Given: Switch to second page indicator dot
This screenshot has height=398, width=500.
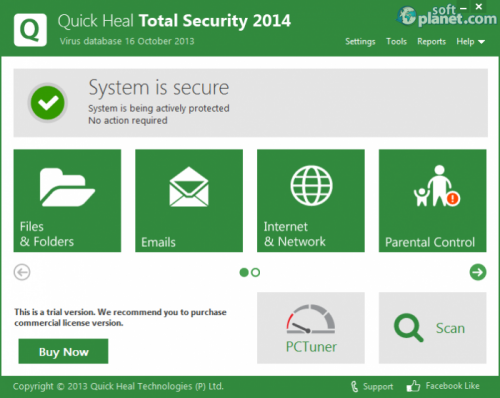Looking at the screenshot, I should 255,272.
